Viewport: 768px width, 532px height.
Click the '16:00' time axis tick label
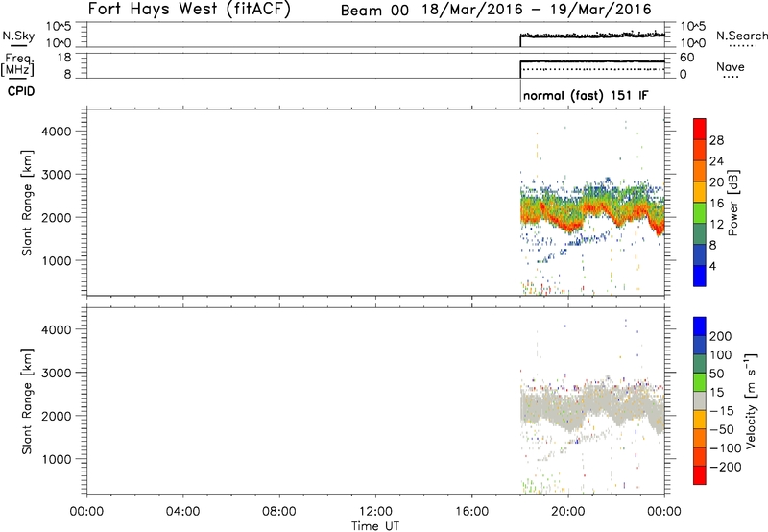point(471,512)
